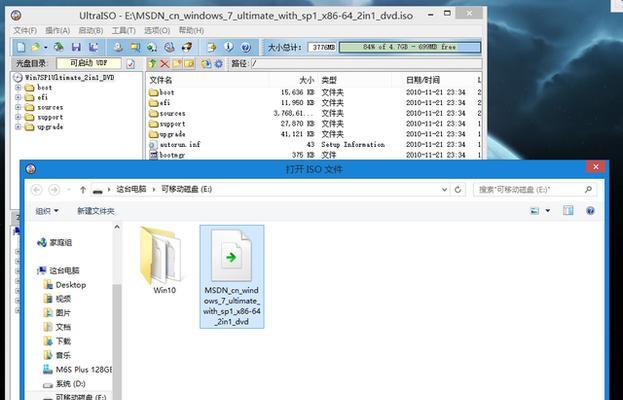Click the blue floppy Save icon in UltraISO
This screenshot has height=400, width=623.
pos(76,47)
